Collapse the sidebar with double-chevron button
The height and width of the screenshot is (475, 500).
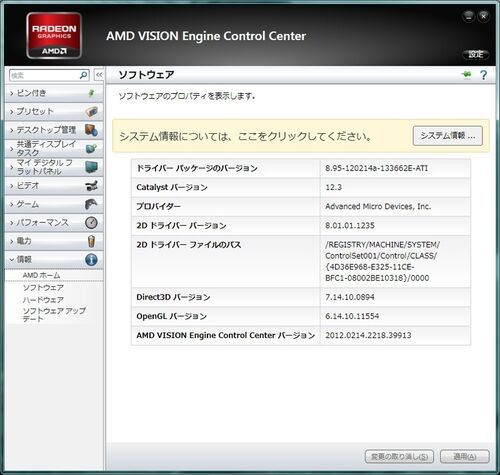click(99, 75)
